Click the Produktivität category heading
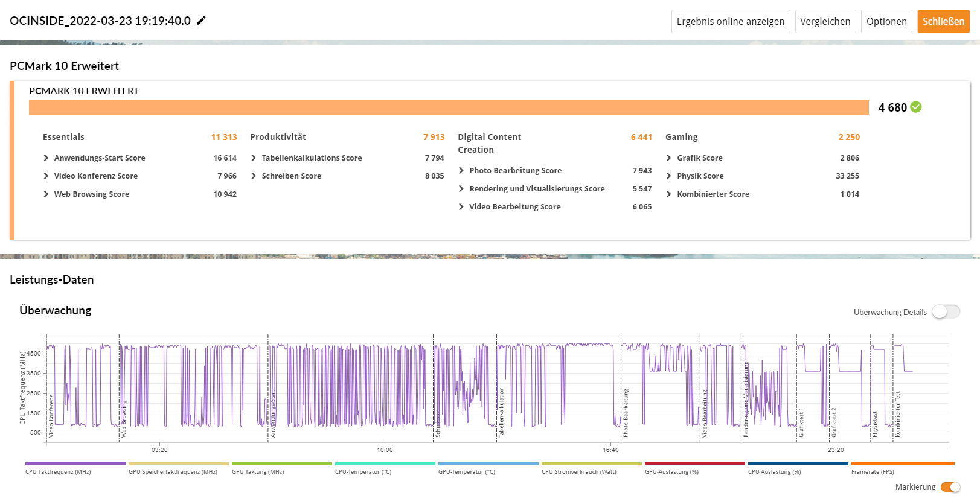The height and width of the screenshot is (504, 980). click(278, 137)
